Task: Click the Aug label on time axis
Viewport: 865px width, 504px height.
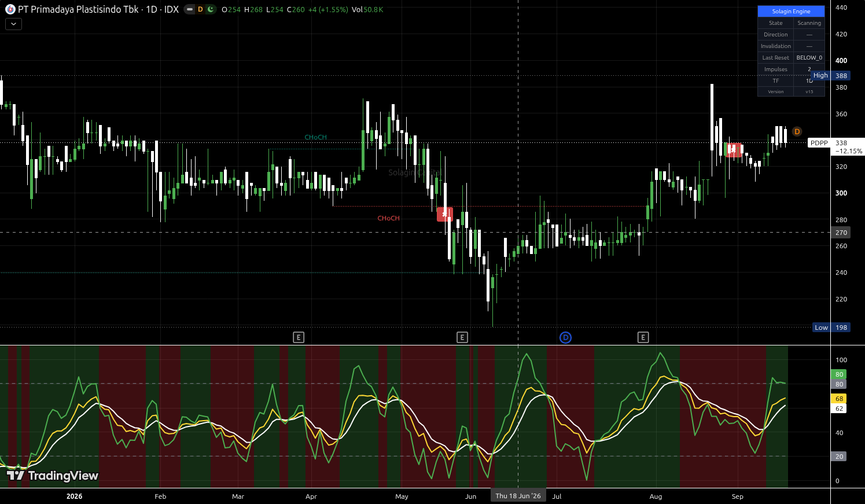Action: [x=656, y=496]
